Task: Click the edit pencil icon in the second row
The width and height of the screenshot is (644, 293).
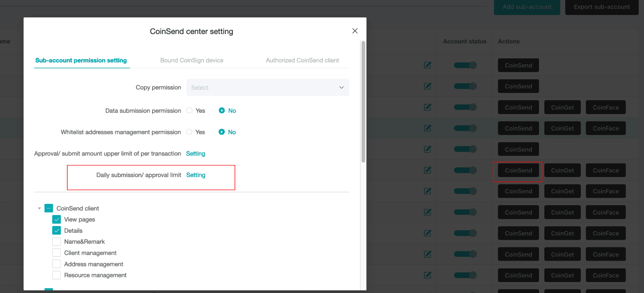Action: [427, 86]
